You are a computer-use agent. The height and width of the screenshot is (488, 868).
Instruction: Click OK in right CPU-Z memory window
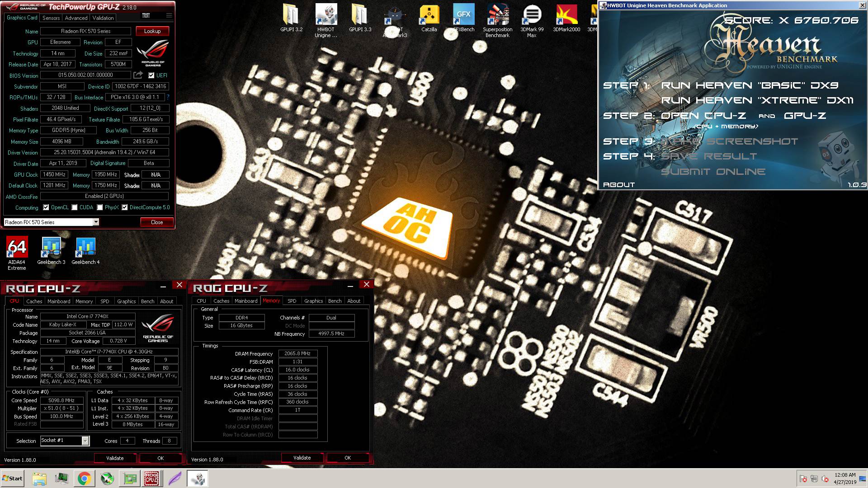348,458
